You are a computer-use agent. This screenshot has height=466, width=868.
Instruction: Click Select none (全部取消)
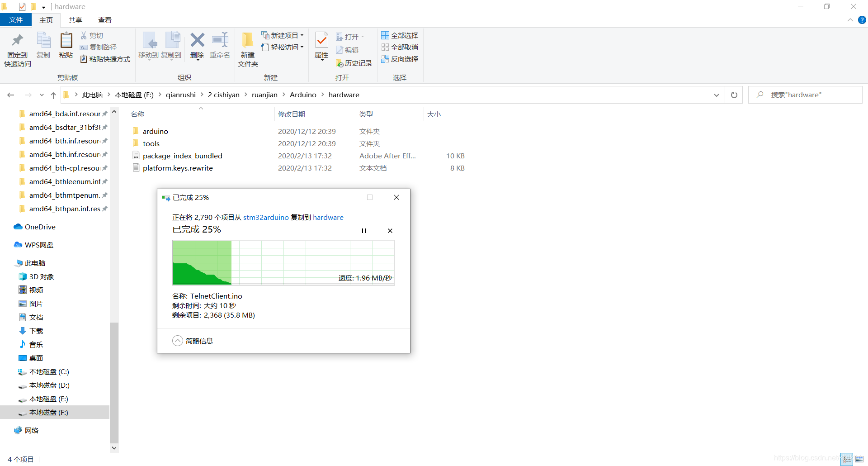(400, 47)
